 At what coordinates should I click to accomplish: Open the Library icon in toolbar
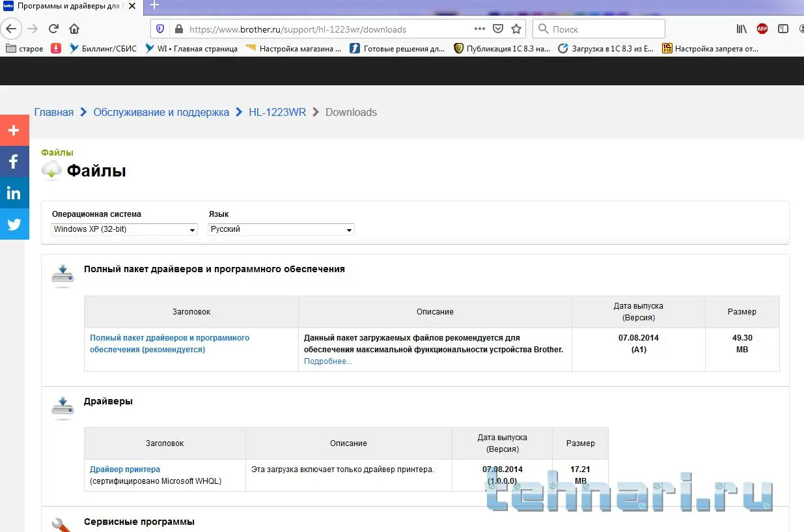(742, 29)
